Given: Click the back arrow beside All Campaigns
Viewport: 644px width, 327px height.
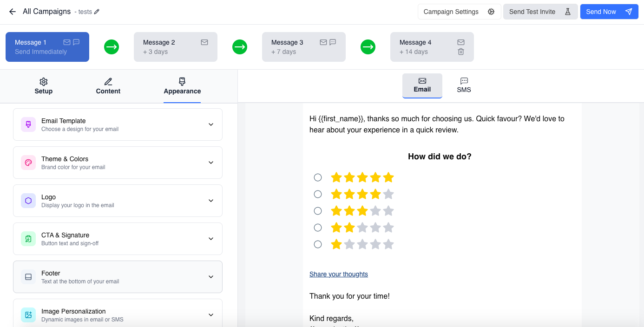Looking at the screenshot, I should point(13,12).
